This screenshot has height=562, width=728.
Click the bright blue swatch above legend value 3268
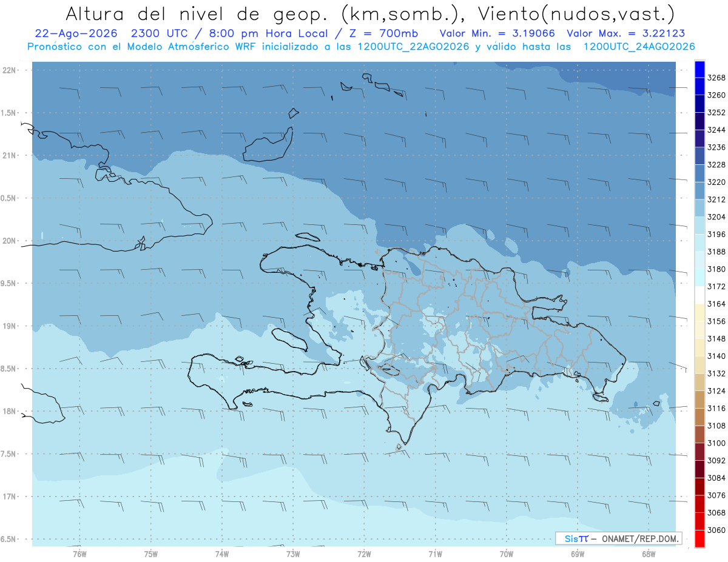click(699, 69)
